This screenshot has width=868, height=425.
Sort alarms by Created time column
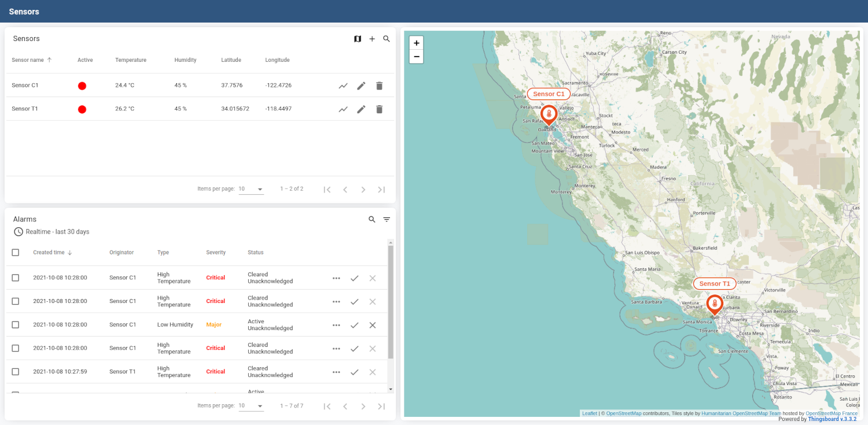click(x=49, y=253)
